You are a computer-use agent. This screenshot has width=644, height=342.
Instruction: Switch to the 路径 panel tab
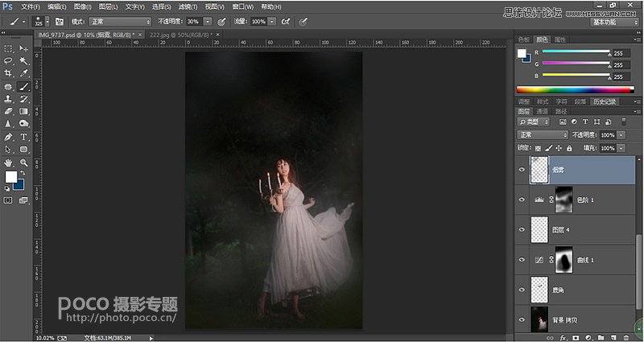[560, 111]
